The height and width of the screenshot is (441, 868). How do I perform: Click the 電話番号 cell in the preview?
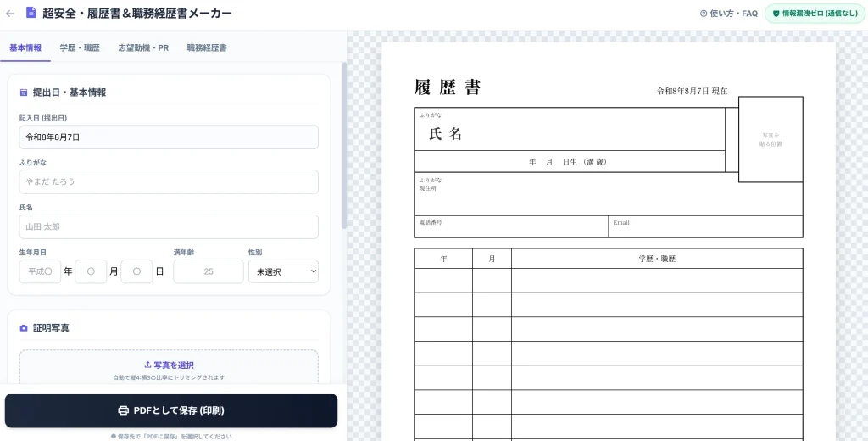511,226
